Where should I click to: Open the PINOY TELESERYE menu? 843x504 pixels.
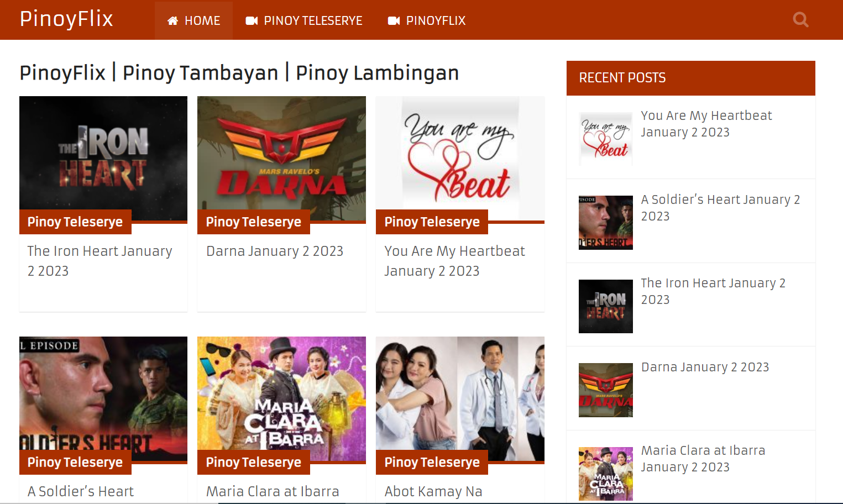(304, 20)
